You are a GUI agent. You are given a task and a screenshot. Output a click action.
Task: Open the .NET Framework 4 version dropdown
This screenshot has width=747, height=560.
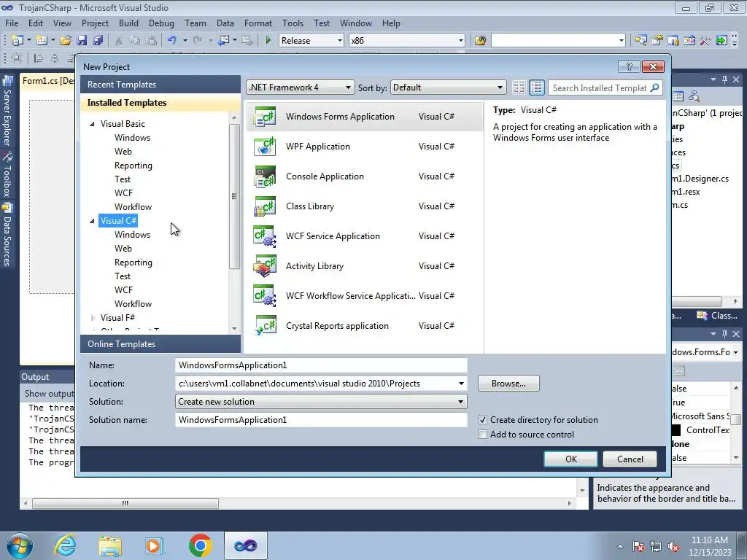click(x=300, y=87)
